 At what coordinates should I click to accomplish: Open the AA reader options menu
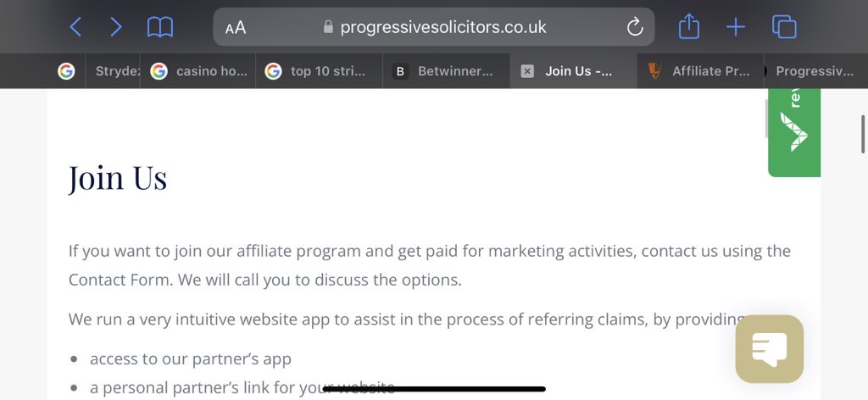236,28
